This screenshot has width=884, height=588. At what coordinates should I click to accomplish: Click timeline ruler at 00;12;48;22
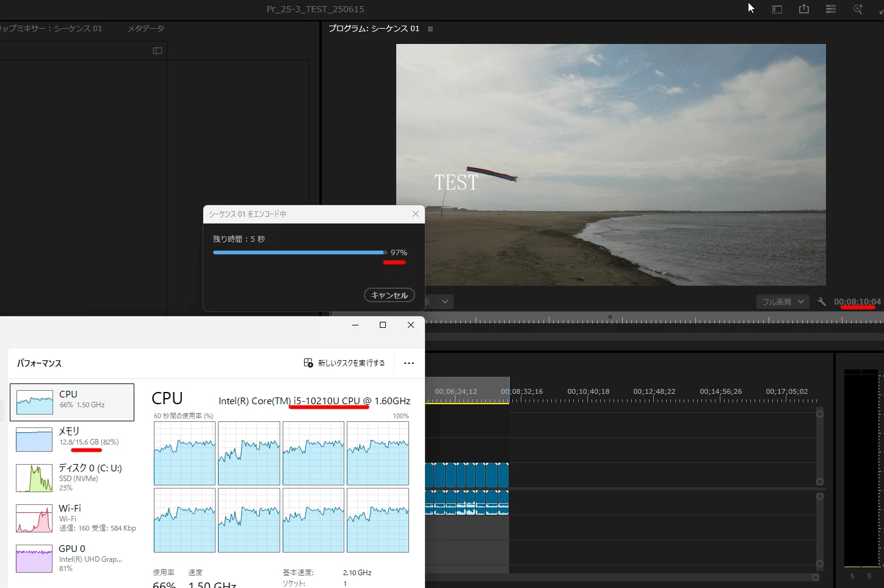pos(654,391)
